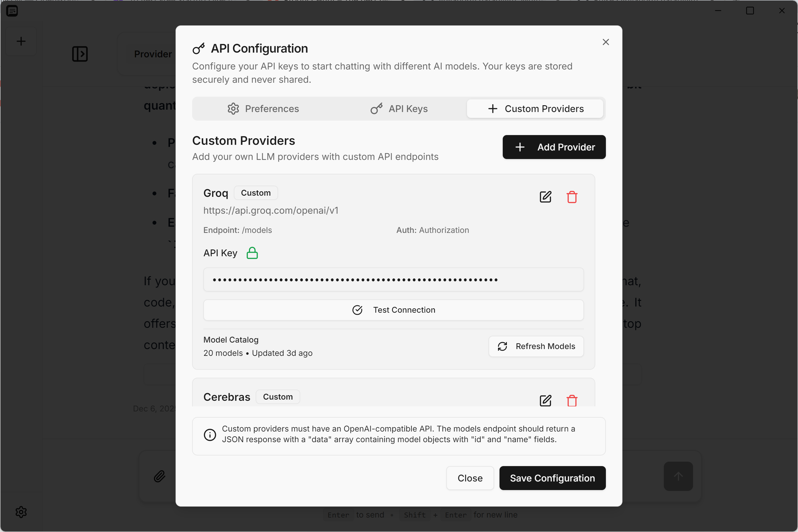
Task: Toggle API key visibility with the lock icon
Action: tap(252, 253)
